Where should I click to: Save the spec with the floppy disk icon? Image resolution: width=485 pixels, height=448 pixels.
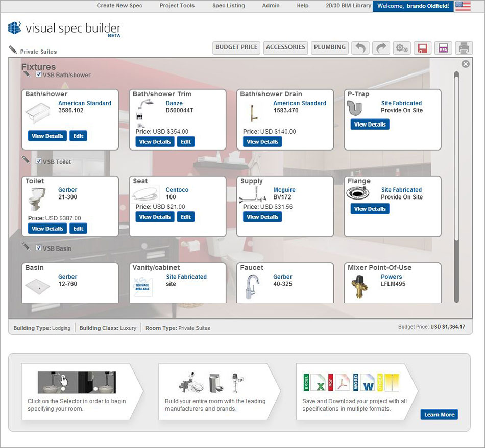[x=423, y=47]
